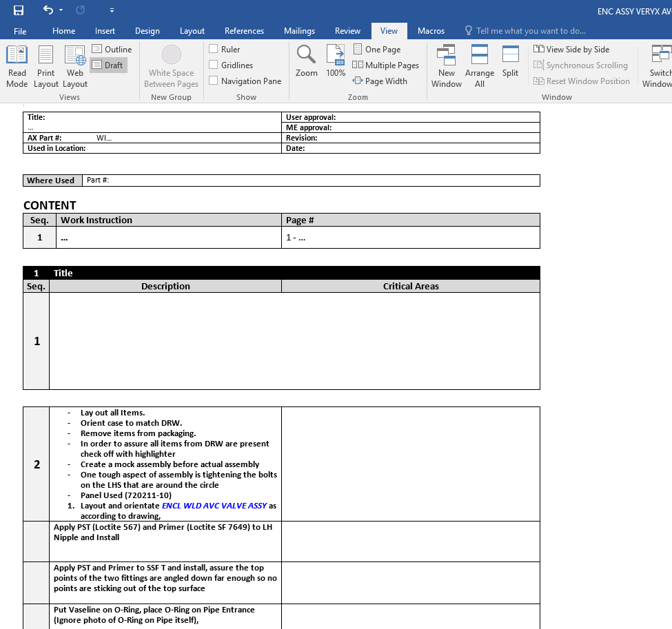Select the Mailings tab

pos(299,31)
